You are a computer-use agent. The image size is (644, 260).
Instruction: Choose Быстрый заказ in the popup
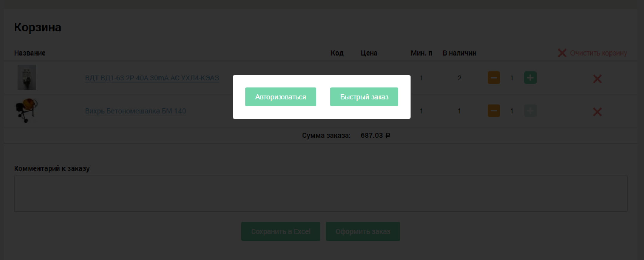(364, 97)
